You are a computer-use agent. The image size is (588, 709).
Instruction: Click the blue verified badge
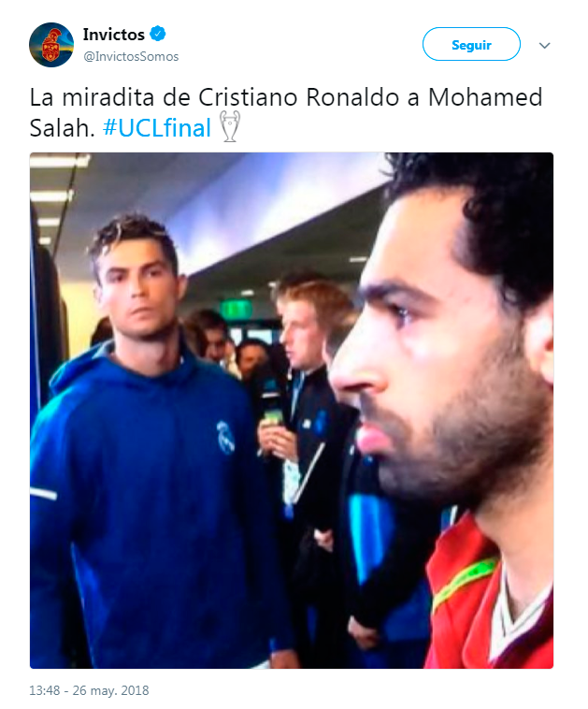157,34
